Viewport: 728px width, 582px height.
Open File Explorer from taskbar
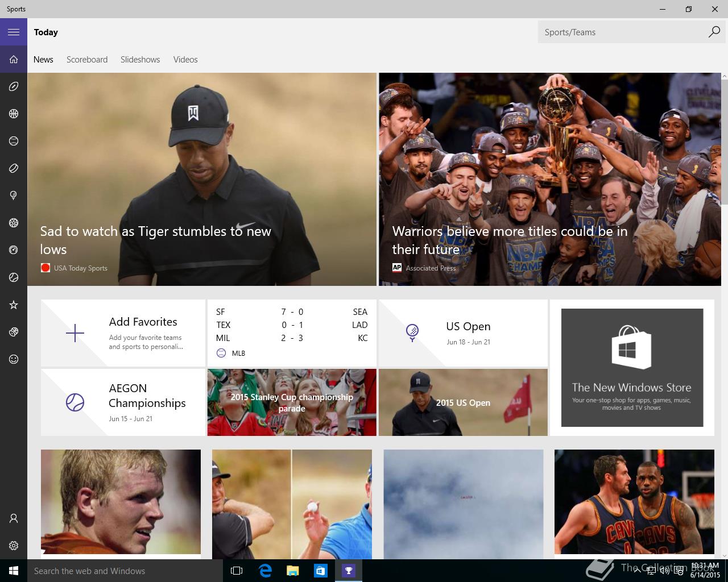[x=292, y=571]
